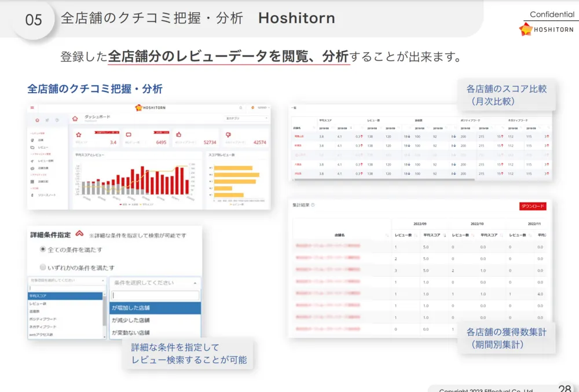Click the search field in the condition dropdown
Image resolution: width=579 pixels, height=392 pixels.
click(x=155, y=295)
